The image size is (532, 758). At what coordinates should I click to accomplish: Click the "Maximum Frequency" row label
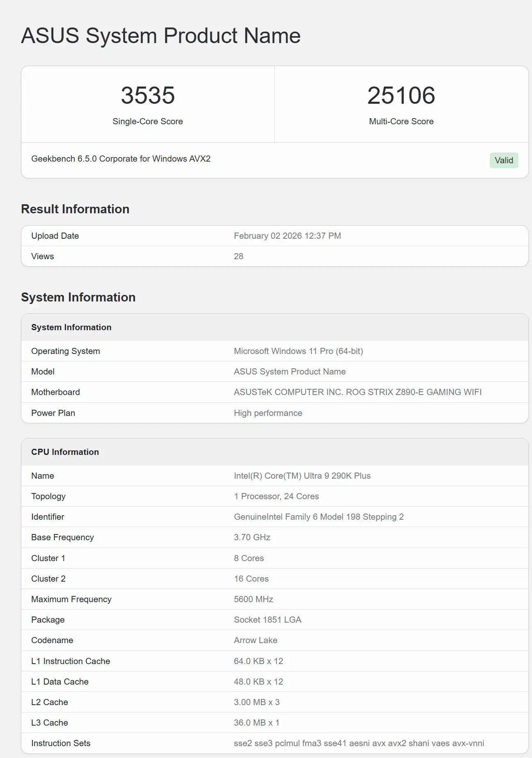point(71,599)
